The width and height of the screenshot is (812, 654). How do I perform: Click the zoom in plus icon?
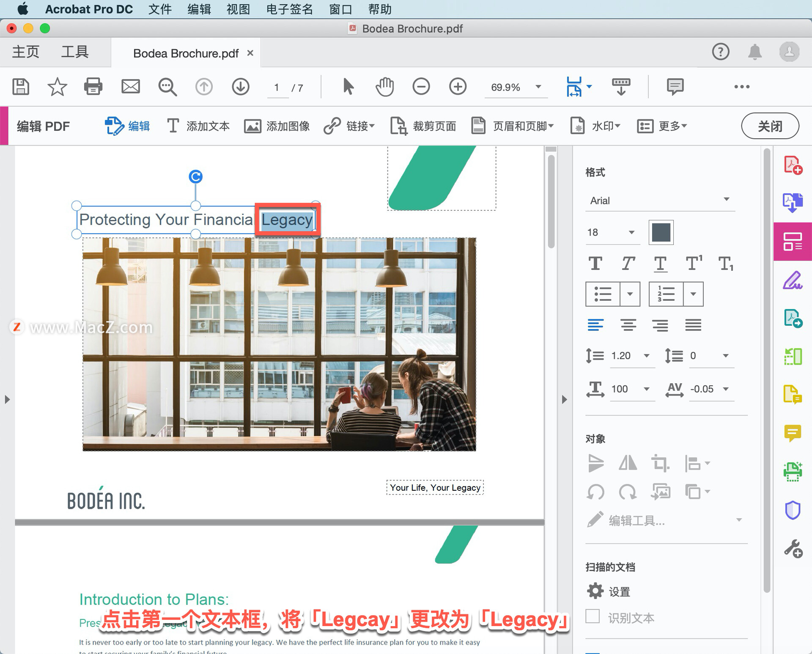click(x=458, y=87)
